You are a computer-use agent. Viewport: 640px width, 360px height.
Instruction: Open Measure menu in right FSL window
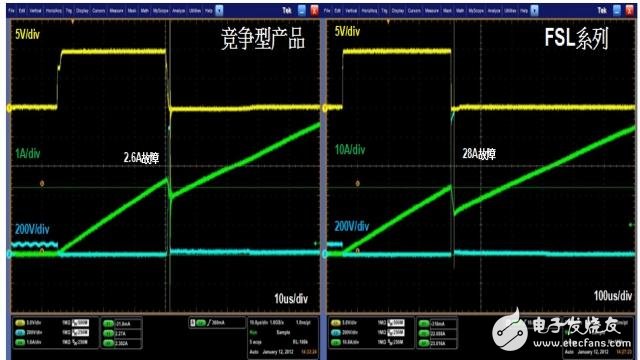(x=432, y=11)
